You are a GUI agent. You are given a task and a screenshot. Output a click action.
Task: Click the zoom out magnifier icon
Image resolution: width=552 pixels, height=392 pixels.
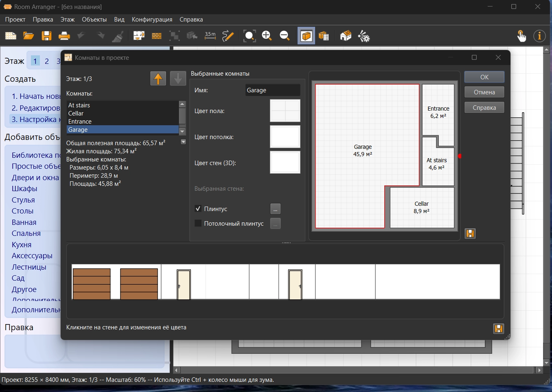click(x=285, y=36)
